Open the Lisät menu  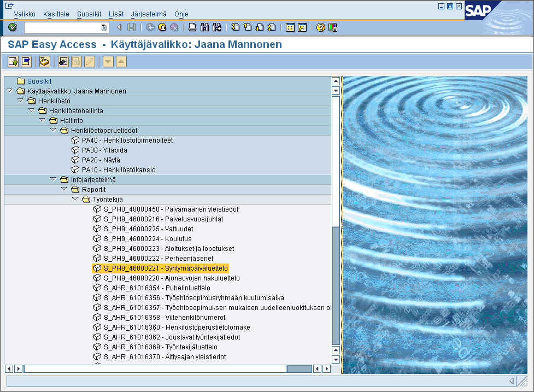[x=116, y=14]
